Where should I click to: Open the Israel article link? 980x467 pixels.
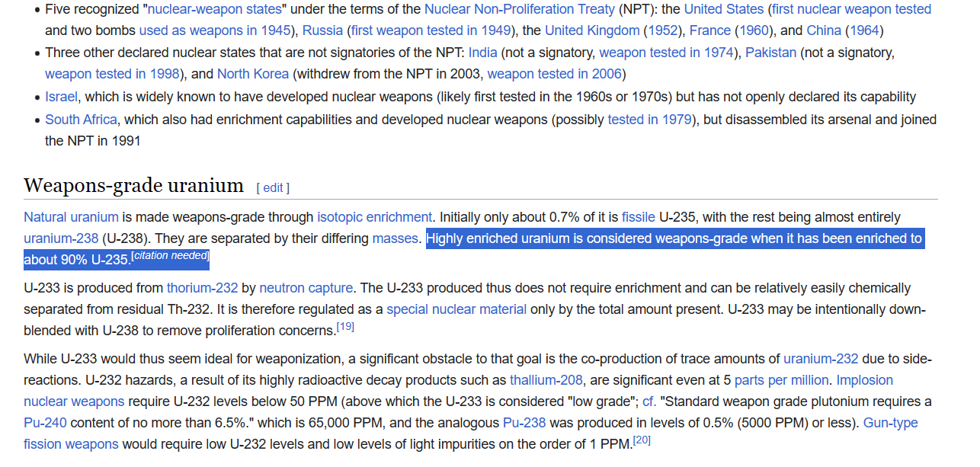click(x=61, y=98)
